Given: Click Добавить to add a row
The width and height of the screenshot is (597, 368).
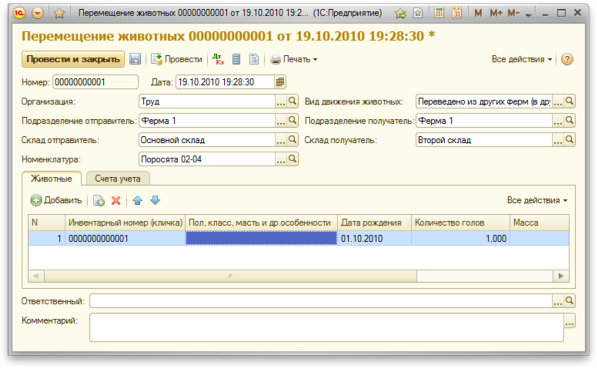Looking at the screenshot, I should (56, 200).
